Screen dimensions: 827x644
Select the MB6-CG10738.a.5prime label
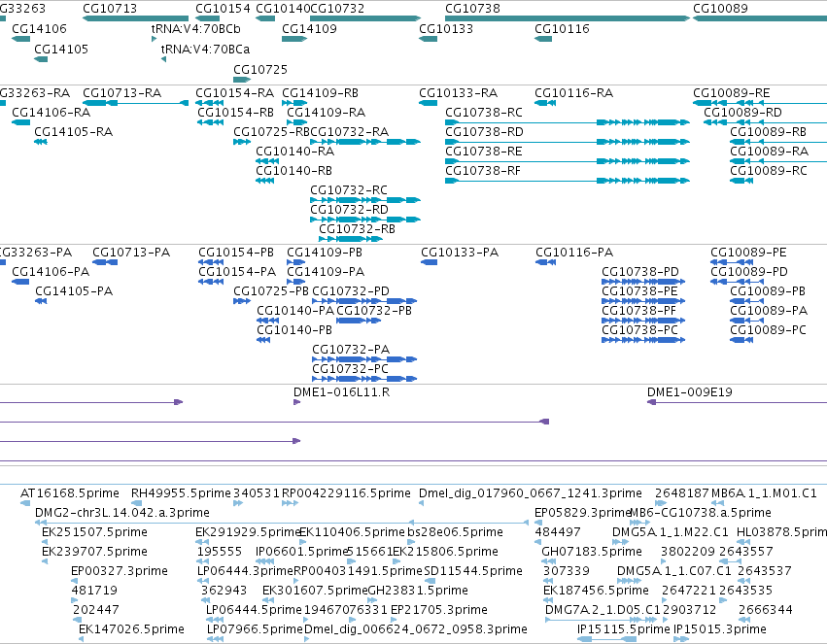(701, 513)
